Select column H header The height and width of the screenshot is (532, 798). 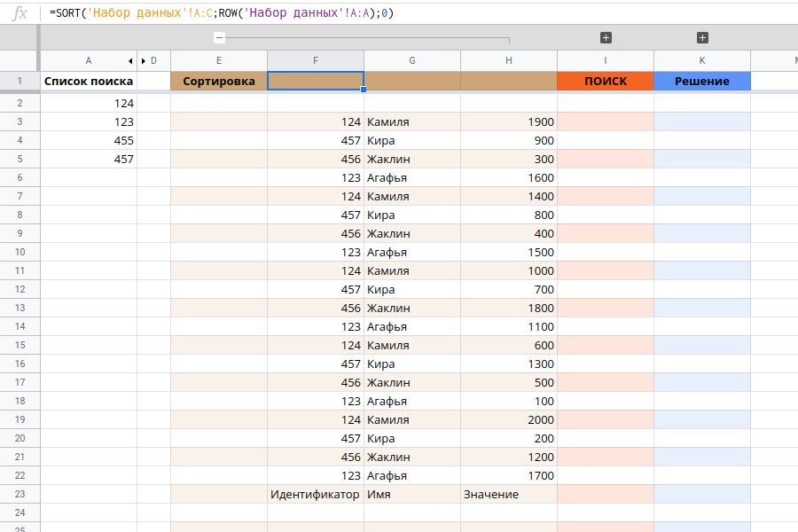tap(509, 60)
